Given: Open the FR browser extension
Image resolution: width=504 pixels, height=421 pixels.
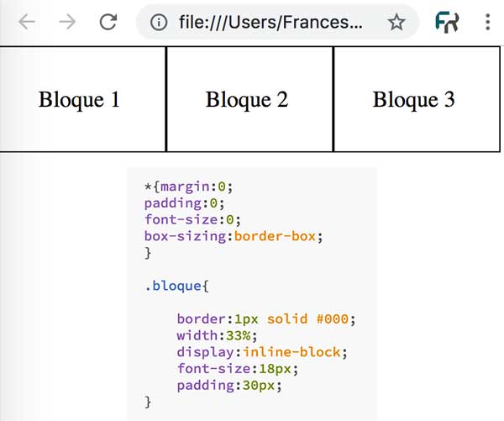Looking at the screenshot, I should 447,23.
